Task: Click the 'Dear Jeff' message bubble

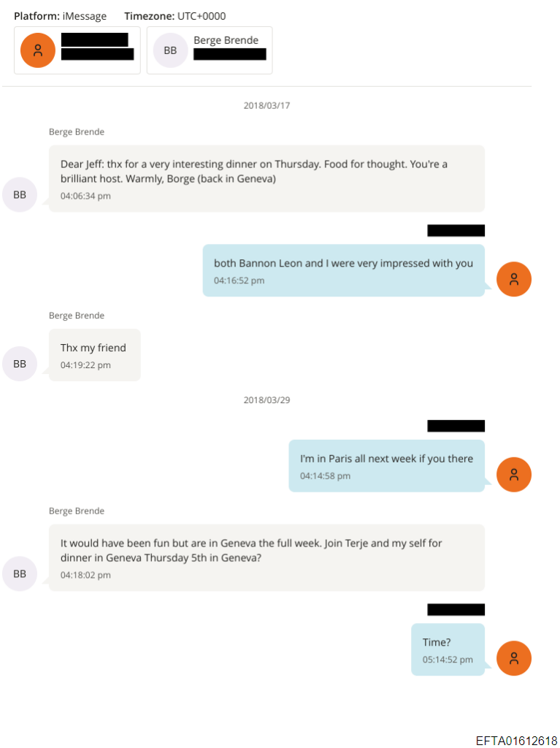Action: click(266, 178)
